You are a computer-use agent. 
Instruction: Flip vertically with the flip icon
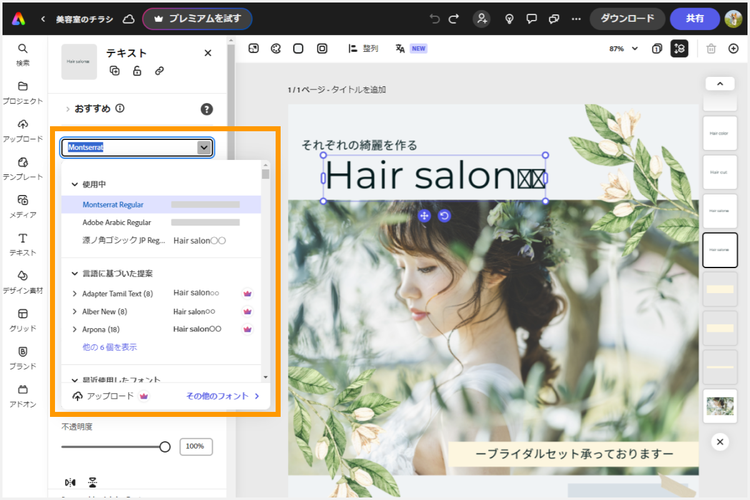(x=92, y=482)
